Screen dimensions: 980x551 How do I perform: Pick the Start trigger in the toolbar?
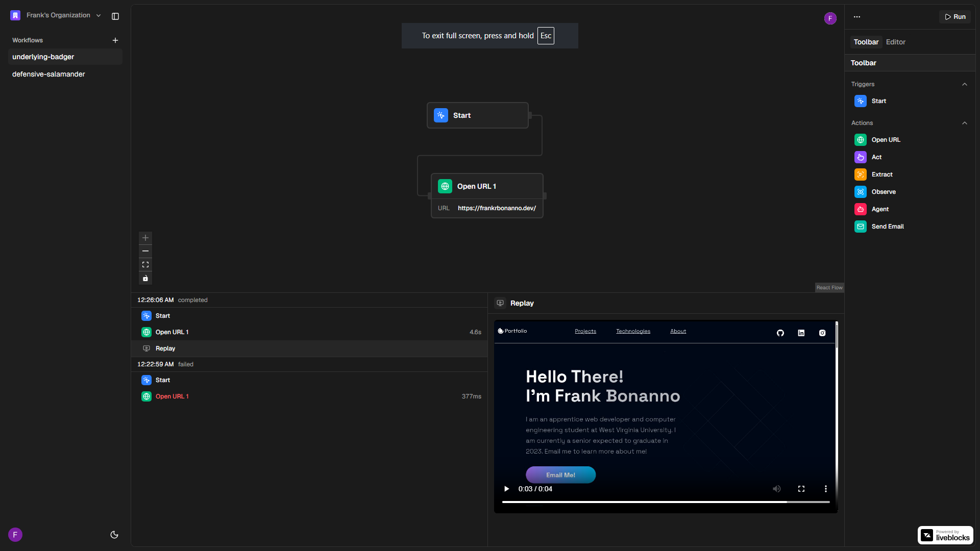[x=910, y=101]
